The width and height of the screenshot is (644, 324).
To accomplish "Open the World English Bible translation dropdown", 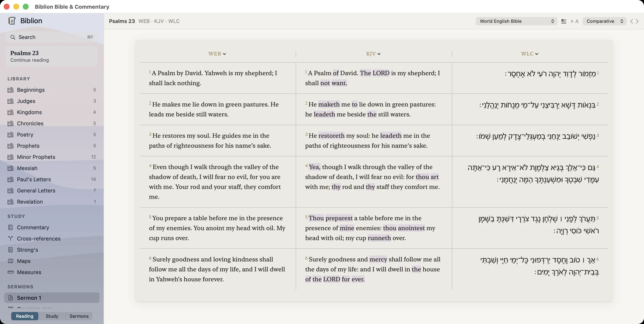I will tap(517, 21).
